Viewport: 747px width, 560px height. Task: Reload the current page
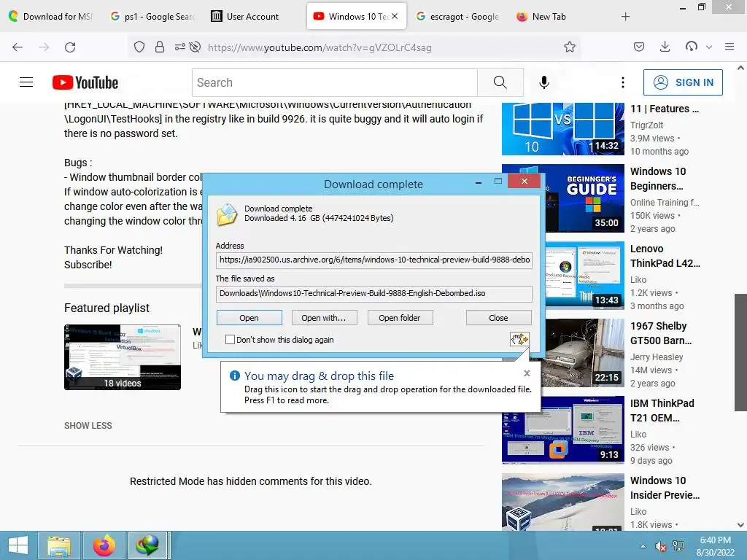[x=70, y=47]
